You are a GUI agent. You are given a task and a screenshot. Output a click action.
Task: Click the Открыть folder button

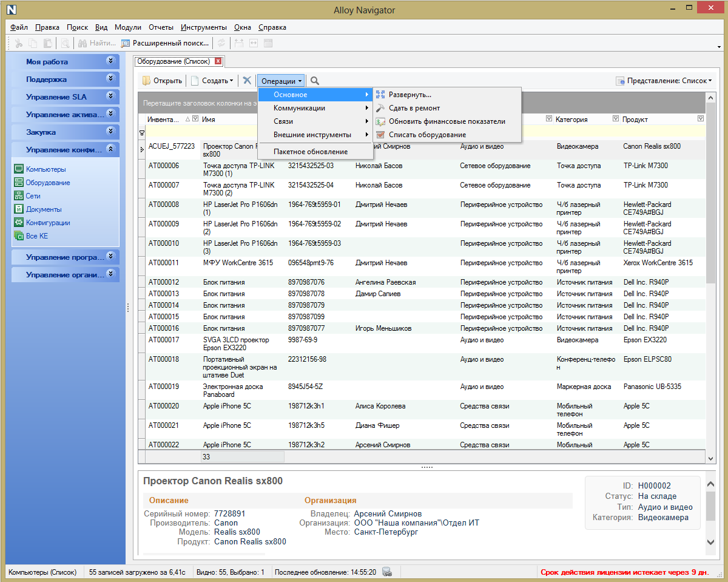tap(162, 81)
